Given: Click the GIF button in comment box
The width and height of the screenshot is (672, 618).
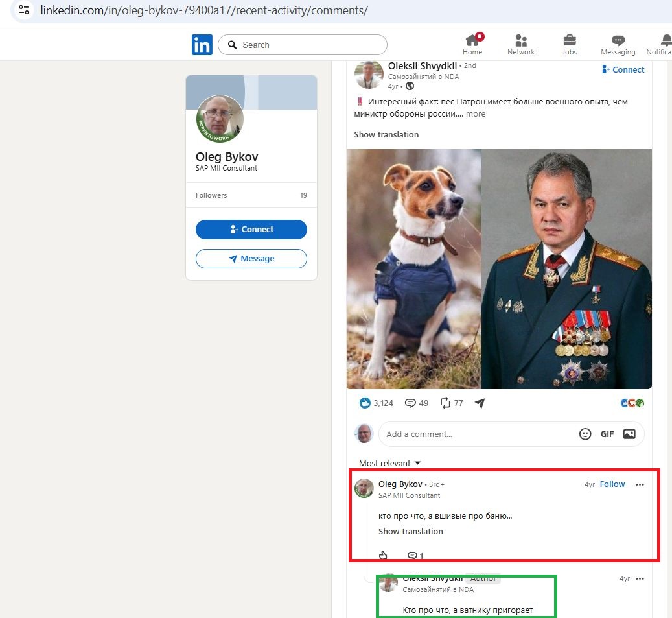Looking at the screenshot, I should pyautogui.click(x=607, y=434).
